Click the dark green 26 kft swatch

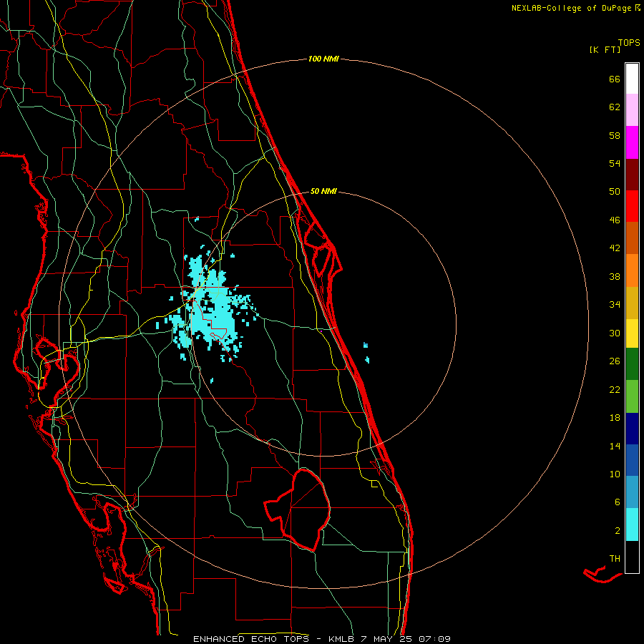pos(632,364)
